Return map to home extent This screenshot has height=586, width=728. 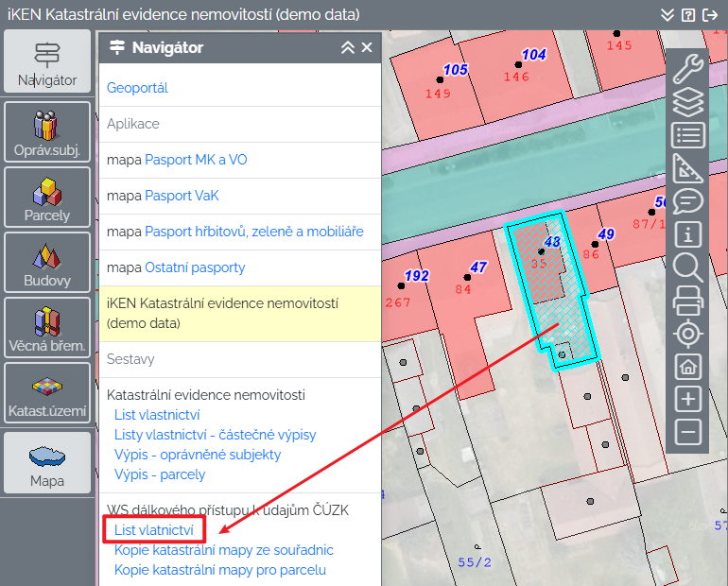point(687,366)
